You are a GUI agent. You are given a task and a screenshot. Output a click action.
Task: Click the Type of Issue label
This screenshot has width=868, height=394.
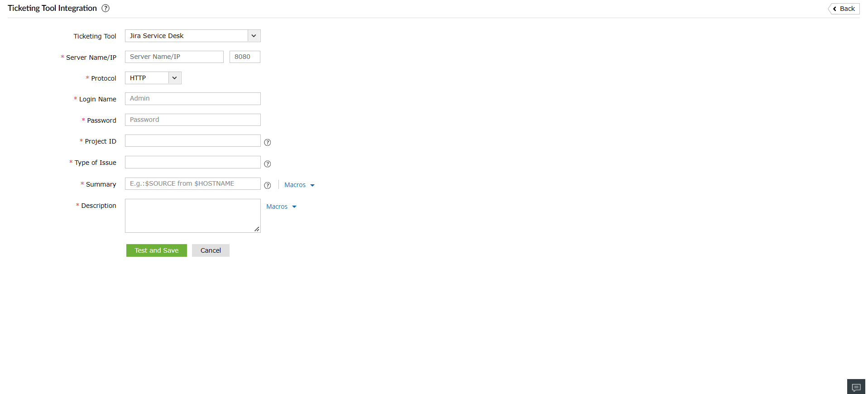click(95, 163)
